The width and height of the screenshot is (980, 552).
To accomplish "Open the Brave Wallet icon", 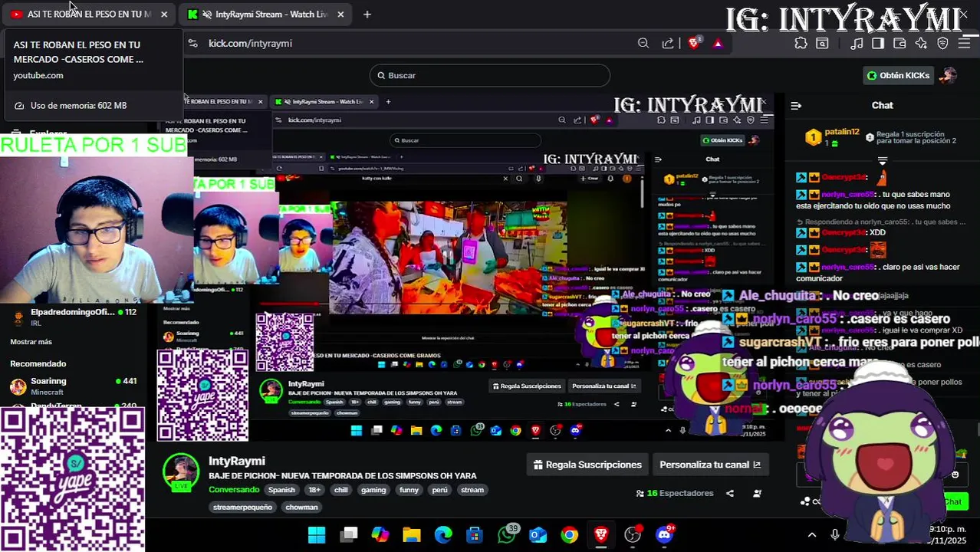I will click(899, 44).
